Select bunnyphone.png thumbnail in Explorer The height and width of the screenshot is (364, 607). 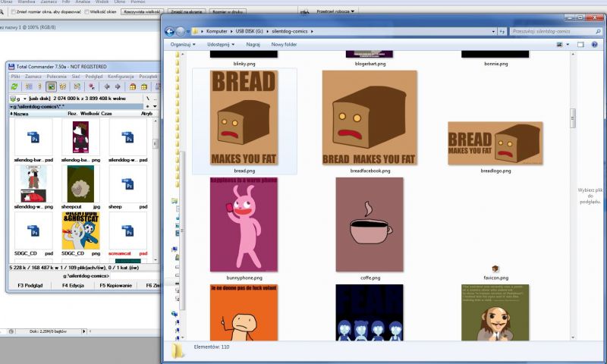point(244,224)
